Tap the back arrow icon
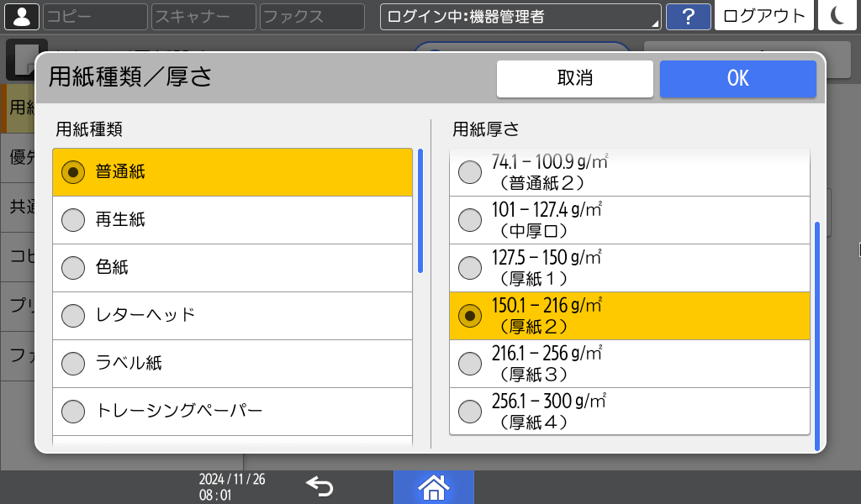The image size is (861, 504). pos(320,486)
